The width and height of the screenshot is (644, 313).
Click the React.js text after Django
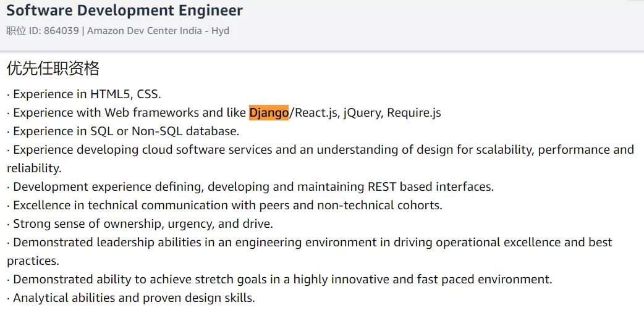coord(315,112)
